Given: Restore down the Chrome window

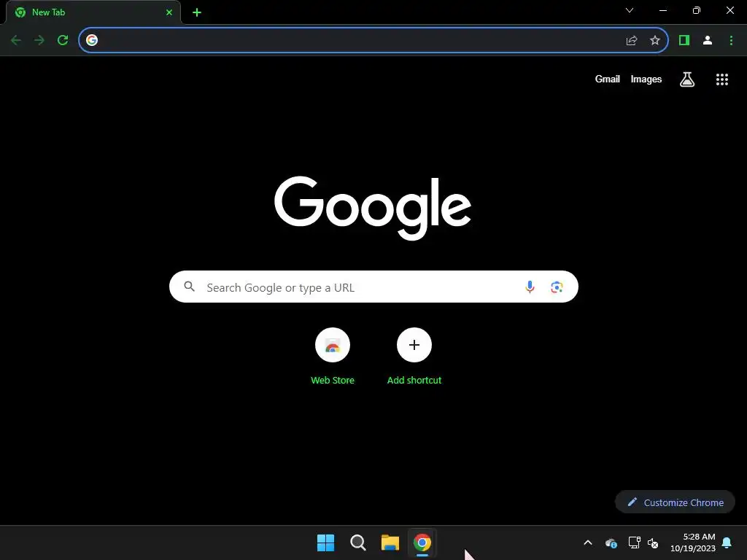Looking at the screenshot, I should point(697,10).
